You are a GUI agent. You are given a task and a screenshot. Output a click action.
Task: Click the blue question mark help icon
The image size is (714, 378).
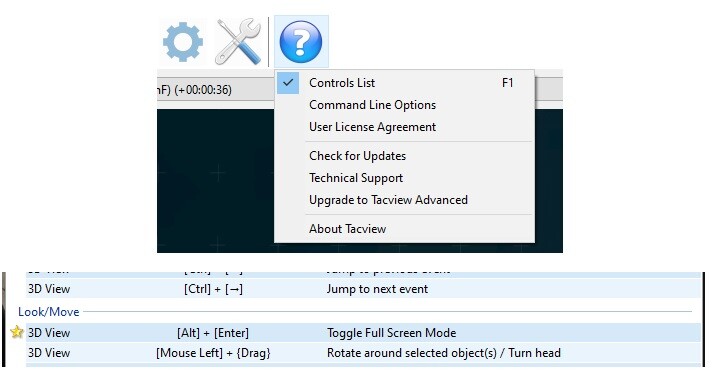tap(301, 41)
